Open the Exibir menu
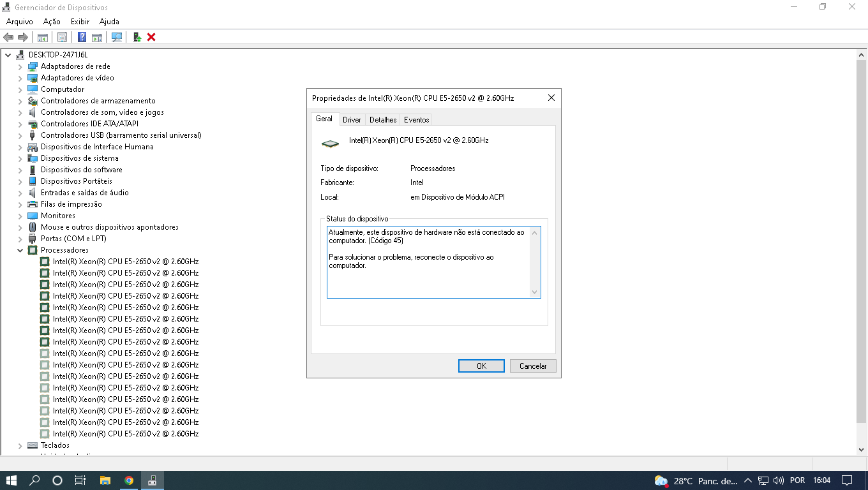 80,22
